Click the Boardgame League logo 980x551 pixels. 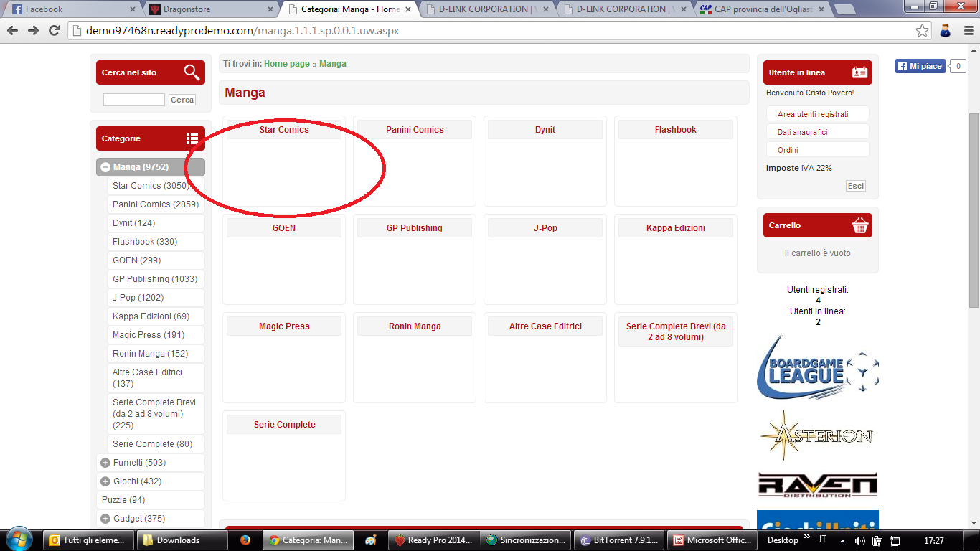817,368
